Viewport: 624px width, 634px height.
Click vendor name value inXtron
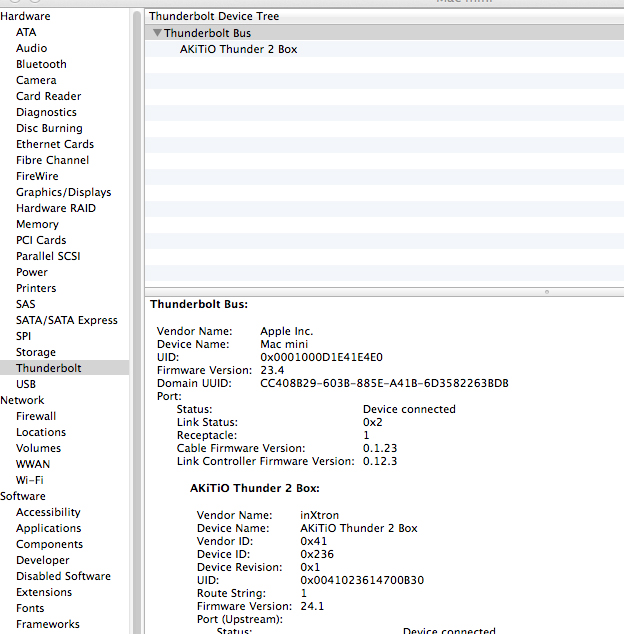click(x=319, y=515)
